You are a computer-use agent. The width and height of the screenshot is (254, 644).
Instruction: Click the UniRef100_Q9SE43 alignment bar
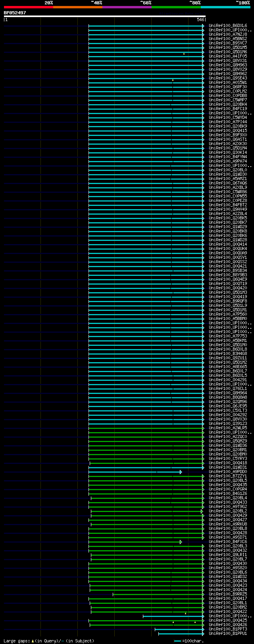pyautogui.click(x=146, y=78)
